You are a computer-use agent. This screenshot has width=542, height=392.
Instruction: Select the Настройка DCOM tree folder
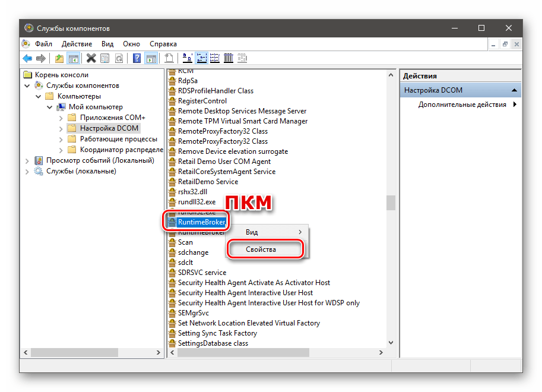(x=109, y=128)
